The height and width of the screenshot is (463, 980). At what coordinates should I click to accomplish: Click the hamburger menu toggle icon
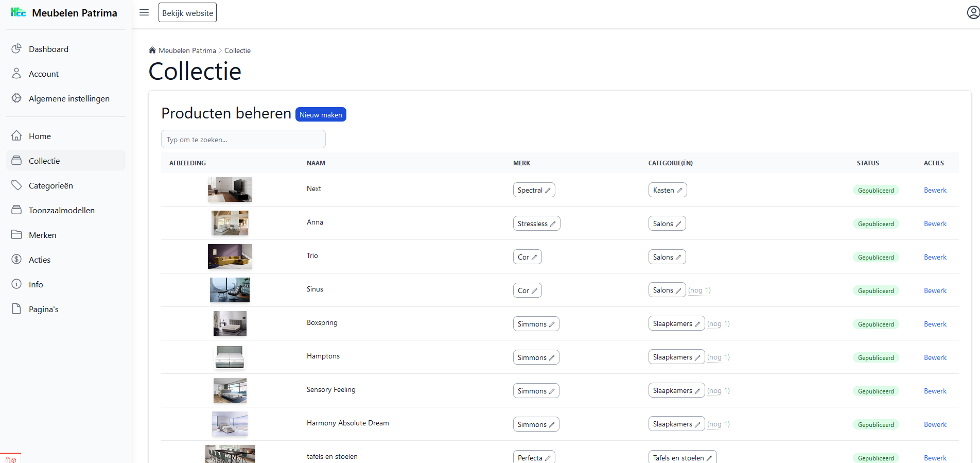144,12
